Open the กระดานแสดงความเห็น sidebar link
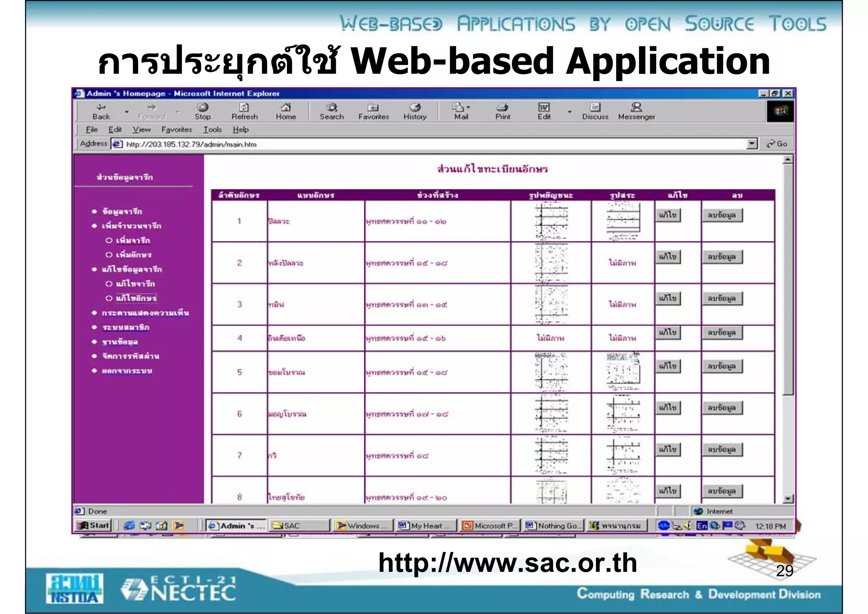 (145, 313)
